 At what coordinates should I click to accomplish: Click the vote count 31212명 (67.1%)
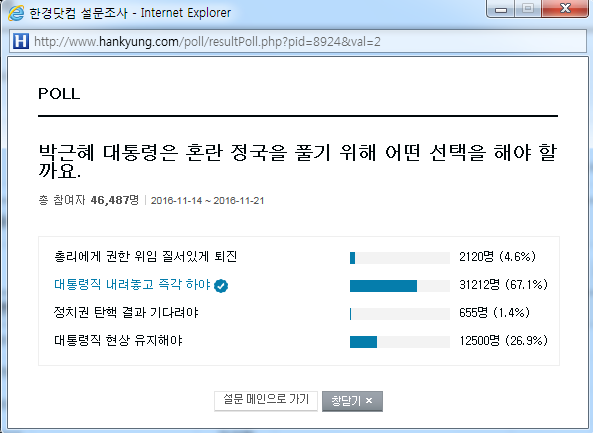point(503,285)
